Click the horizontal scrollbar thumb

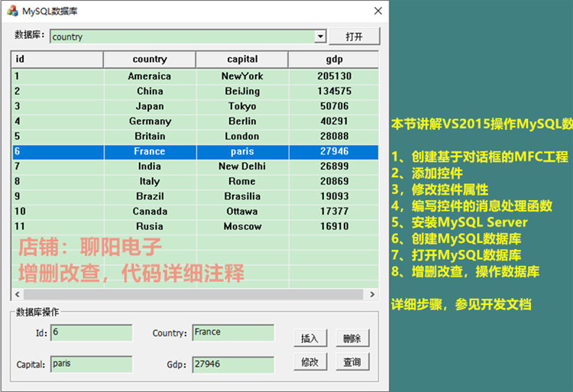point(193,294)
